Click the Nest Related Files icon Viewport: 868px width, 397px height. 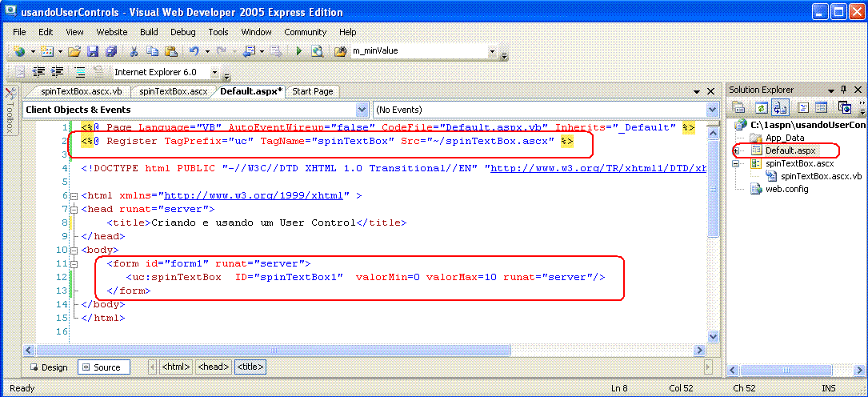[781, 107]
